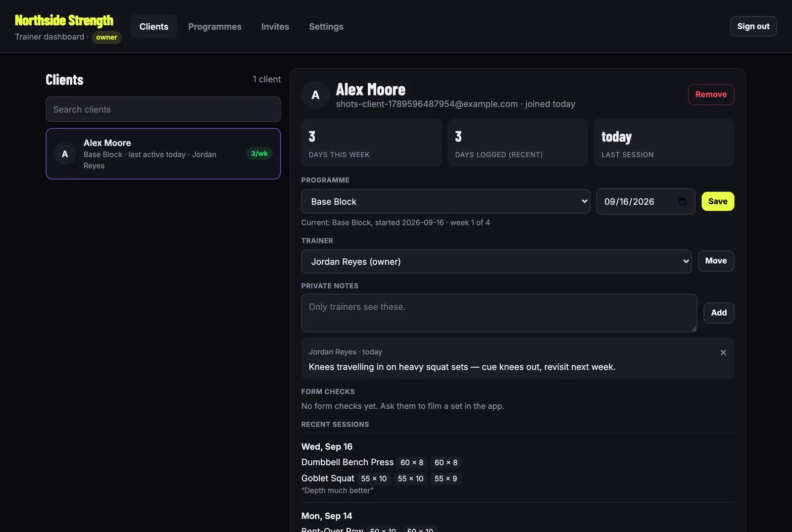Click the Clients list heading
Screen dimensions: 792x532
(64, 80)
